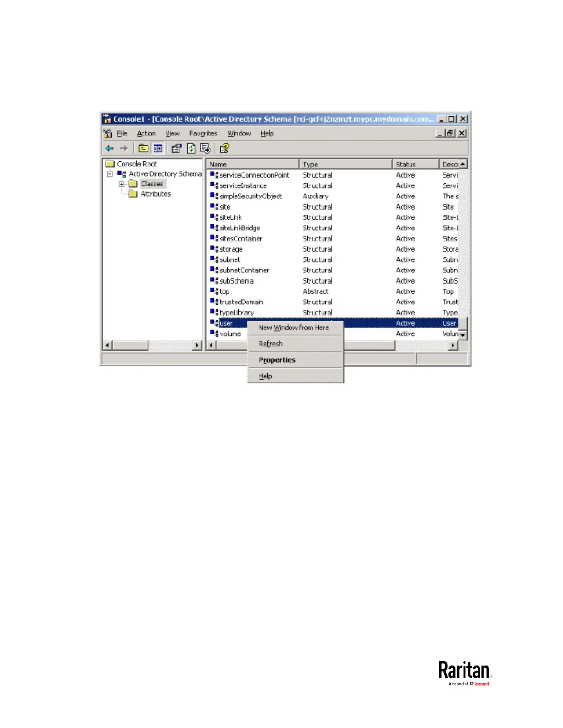Click the list vertical scrollbar up arrow

463,164
